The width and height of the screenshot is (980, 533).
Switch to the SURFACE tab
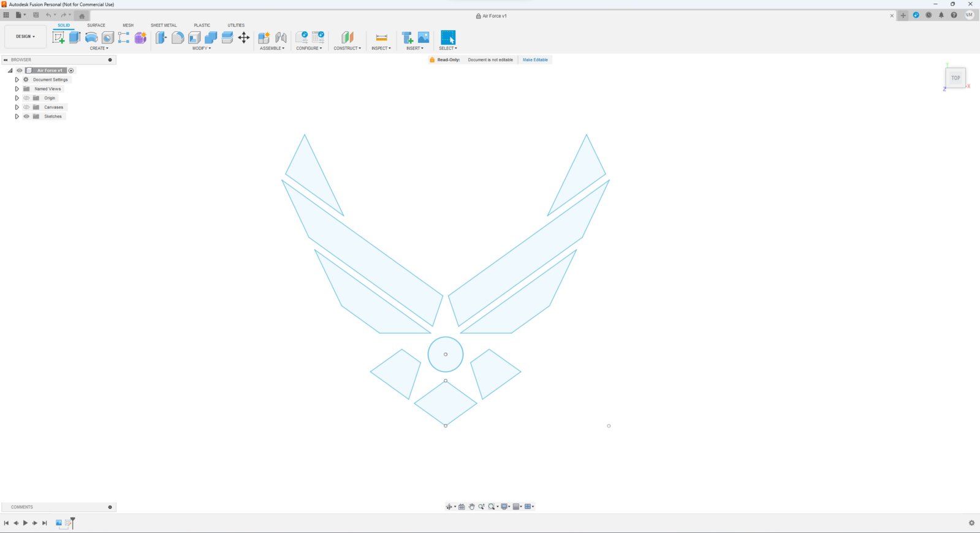[96, 25]
